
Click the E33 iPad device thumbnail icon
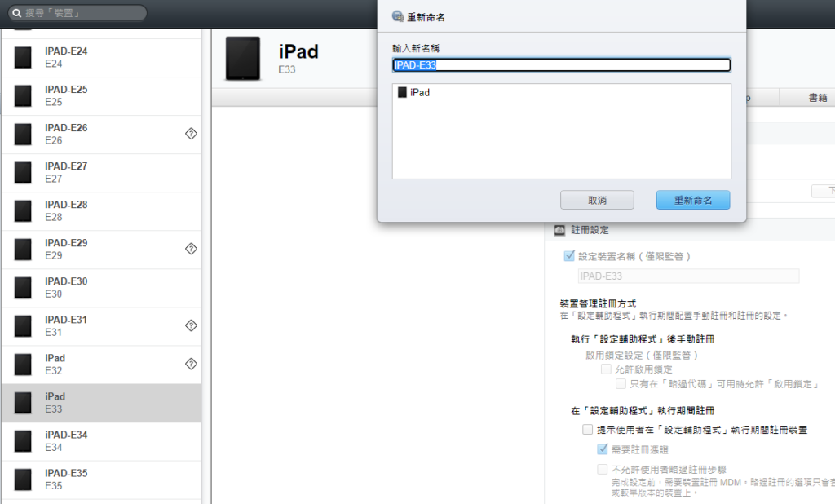point(22,403)
